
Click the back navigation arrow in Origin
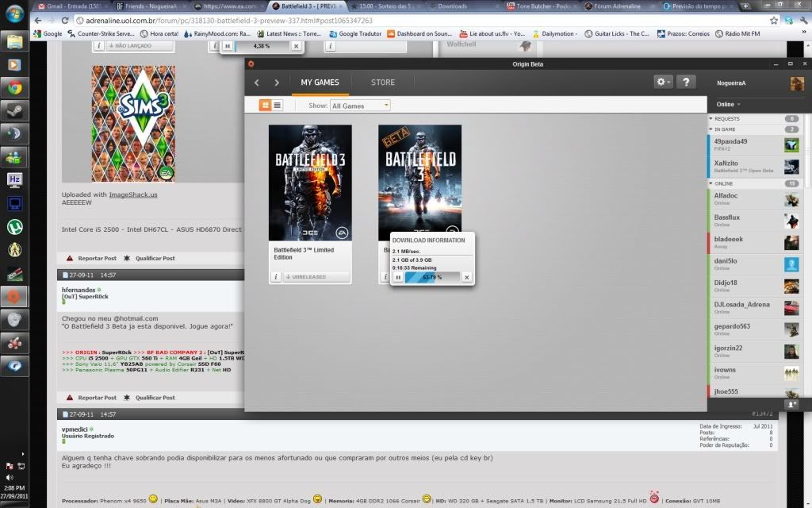(255, 82)
